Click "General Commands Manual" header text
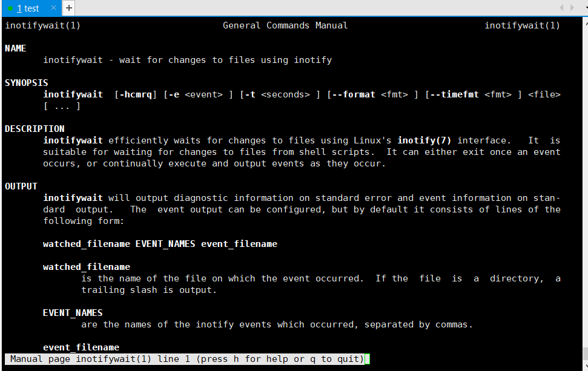 pos(285,25)
